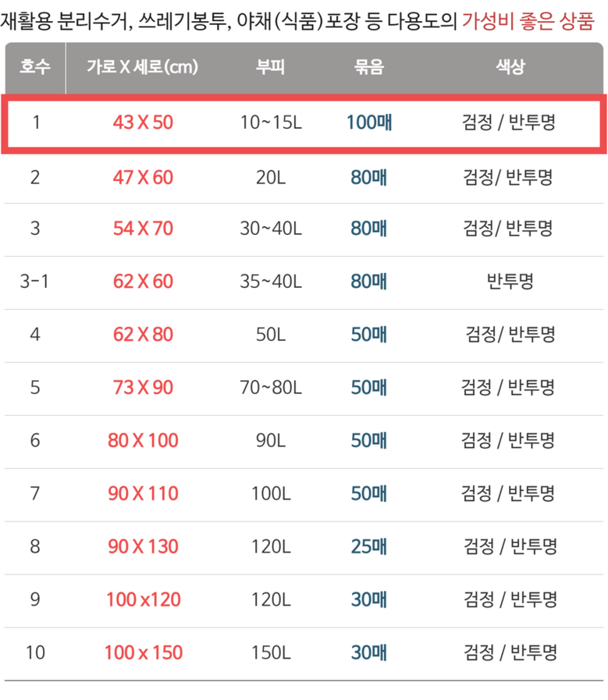The height and width of the screenshot is (700, 608).
Task: Click the 가로 X 세로(cm) column header
Action: (x=143, y=67)
